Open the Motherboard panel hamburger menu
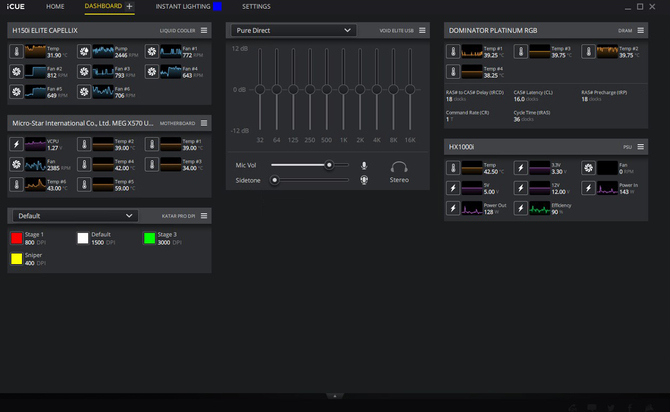Image resolution: width=670 pixels, height=412 pixels. pyautogui.click(x=204, y=123)
